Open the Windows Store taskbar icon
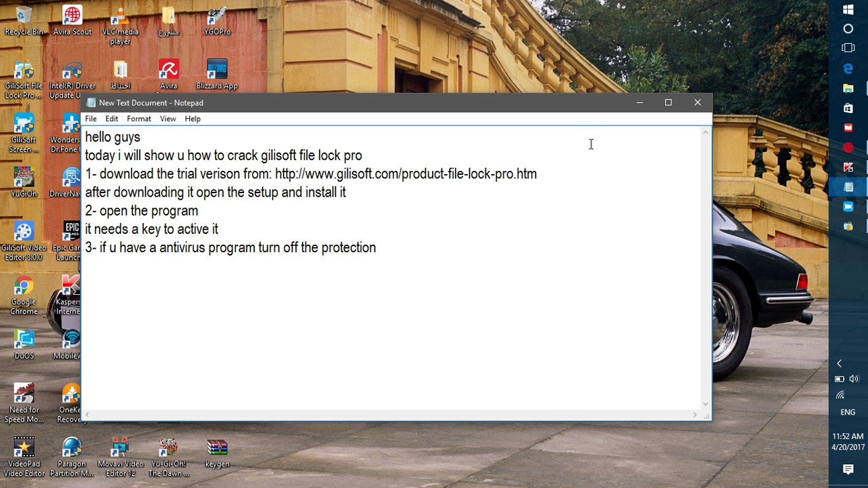Viewport: 868px width, 488px height. 848,108
